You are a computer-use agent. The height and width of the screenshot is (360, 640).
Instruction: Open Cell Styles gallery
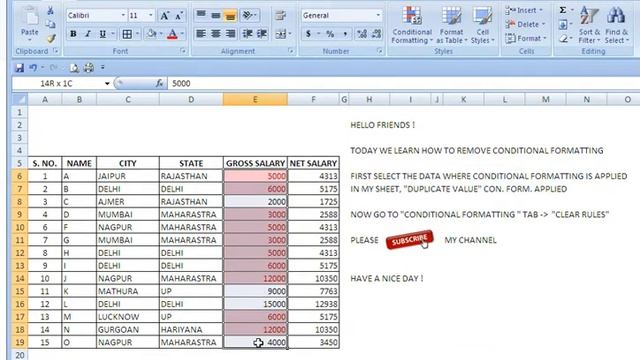point(482,24)
